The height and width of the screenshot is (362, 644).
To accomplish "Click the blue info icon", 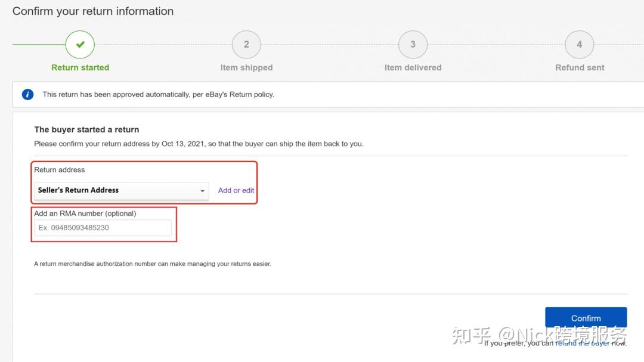I will click(27, 94).
